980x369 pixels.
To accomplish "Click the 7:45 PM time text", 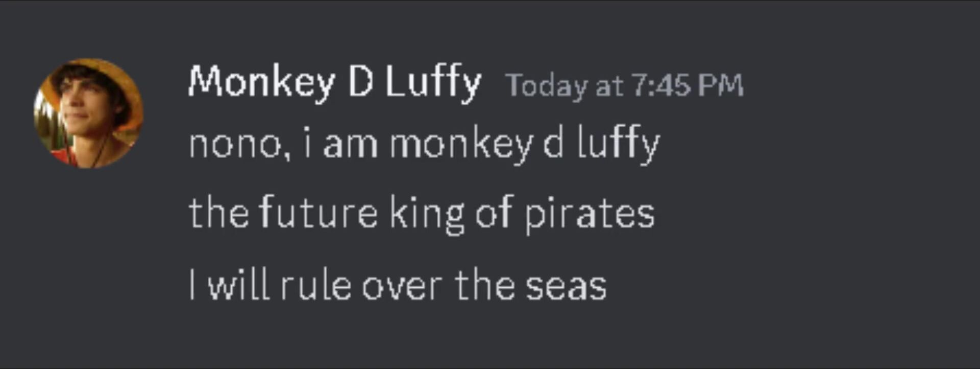I will pos(687,85).
